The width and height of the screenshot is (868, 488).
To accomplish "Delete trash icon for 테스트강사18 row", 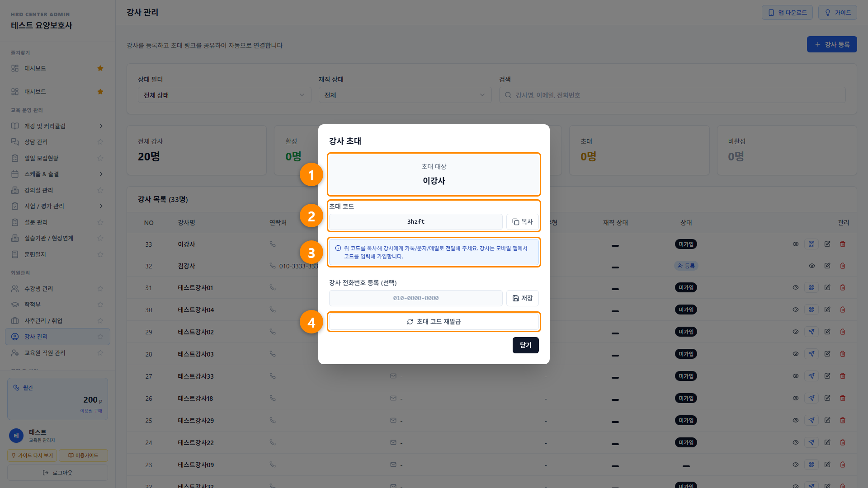I will (x=843, y=398).
